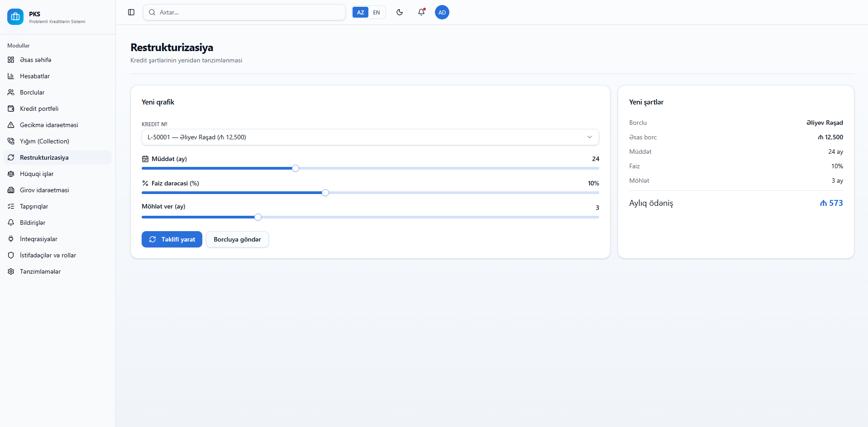Click the 24 ay term value
The height and width of the screenshot is (427, 868).
point(835,152)
